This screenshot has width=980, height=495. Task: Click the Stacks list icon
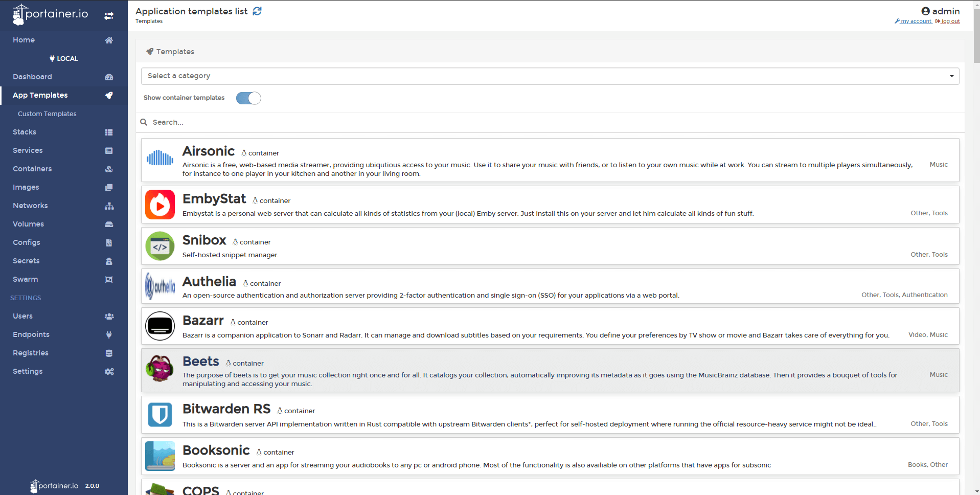click(109, 132)
